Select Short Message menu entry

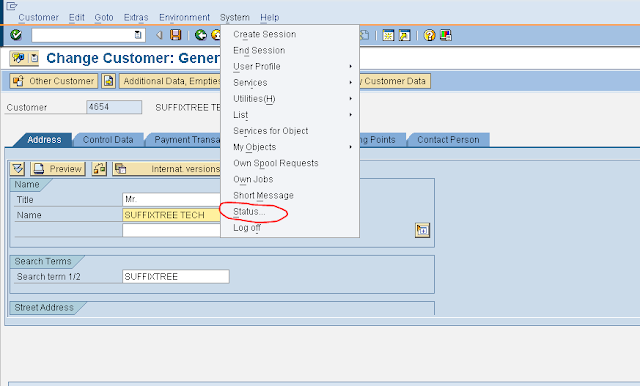[x=290, y=195]
